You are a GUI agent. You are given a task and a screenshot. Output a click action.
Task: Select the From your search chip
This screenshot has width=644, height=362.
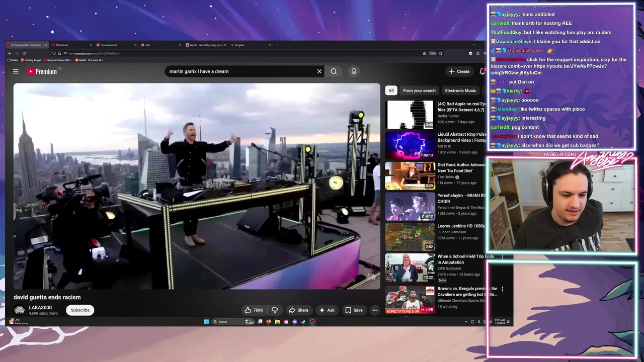pos(419,90)
